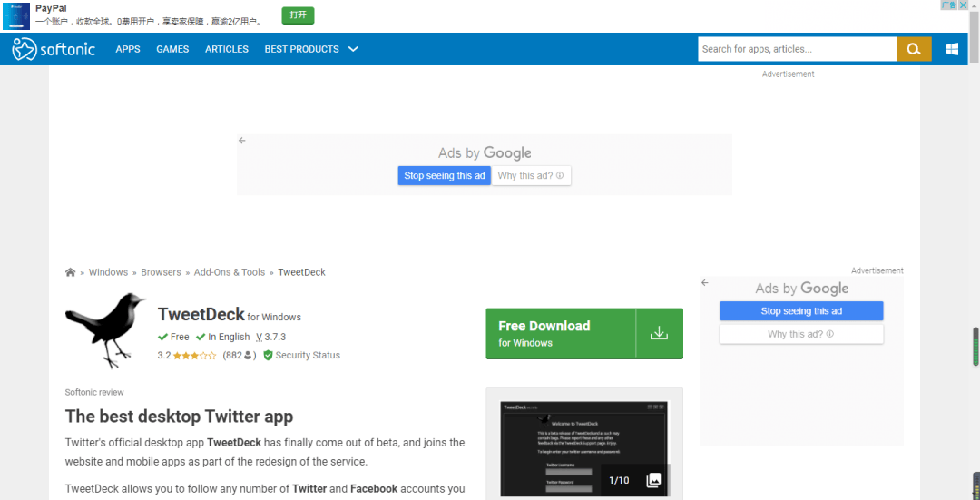
Task: Click the back arrow in center Google ad
Action: (242, 141)
